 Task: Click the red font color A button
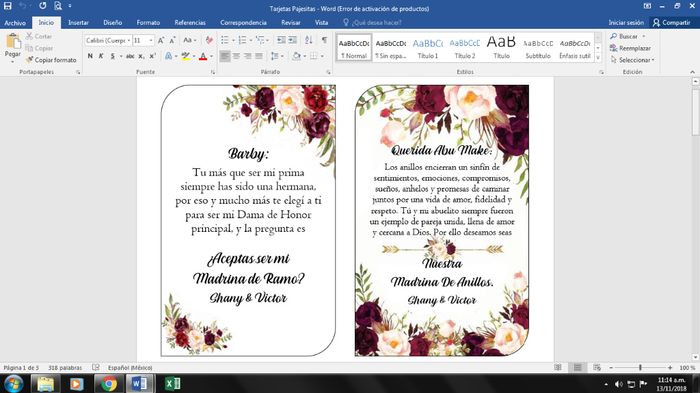click(203, 56)
